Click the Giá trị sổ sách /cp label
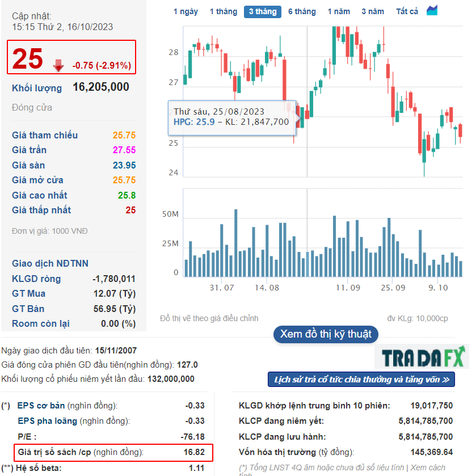 pos(54,452)
